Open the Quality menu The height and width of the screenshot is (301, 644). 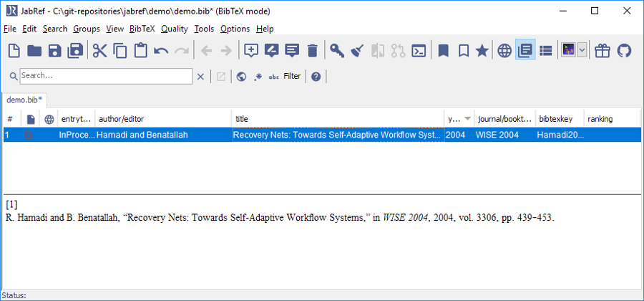174,29
